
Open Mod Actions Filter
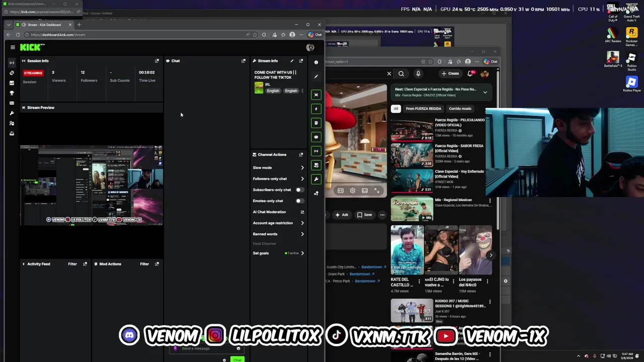click(144, 264)
